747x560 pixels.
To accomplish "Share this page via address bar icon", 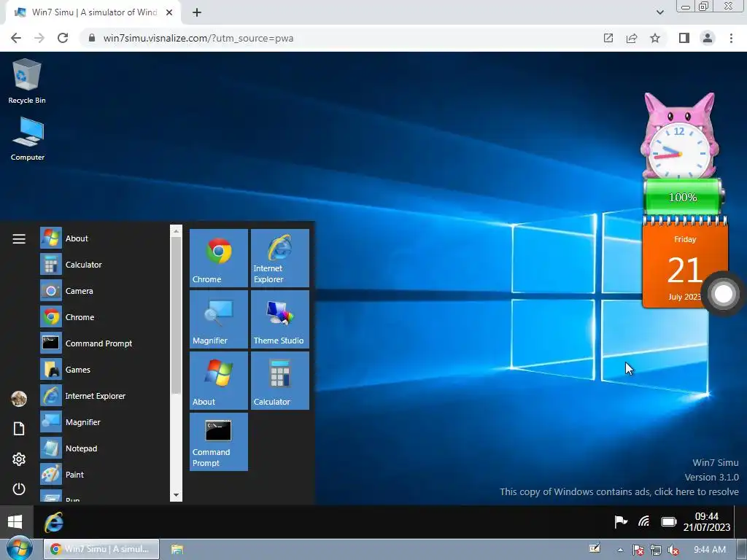I will 632,38.
